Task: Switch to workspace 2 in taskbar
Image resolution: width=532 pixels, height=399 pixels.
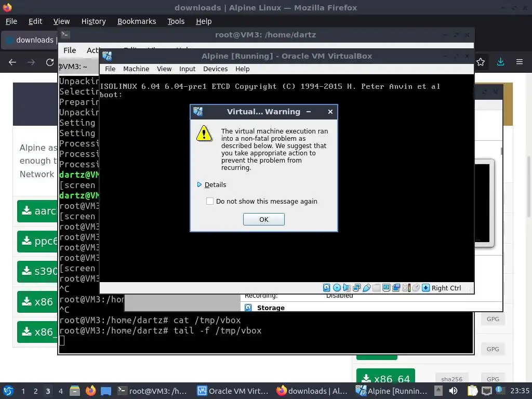Action: pyautogui.click(x=36, y=391)
